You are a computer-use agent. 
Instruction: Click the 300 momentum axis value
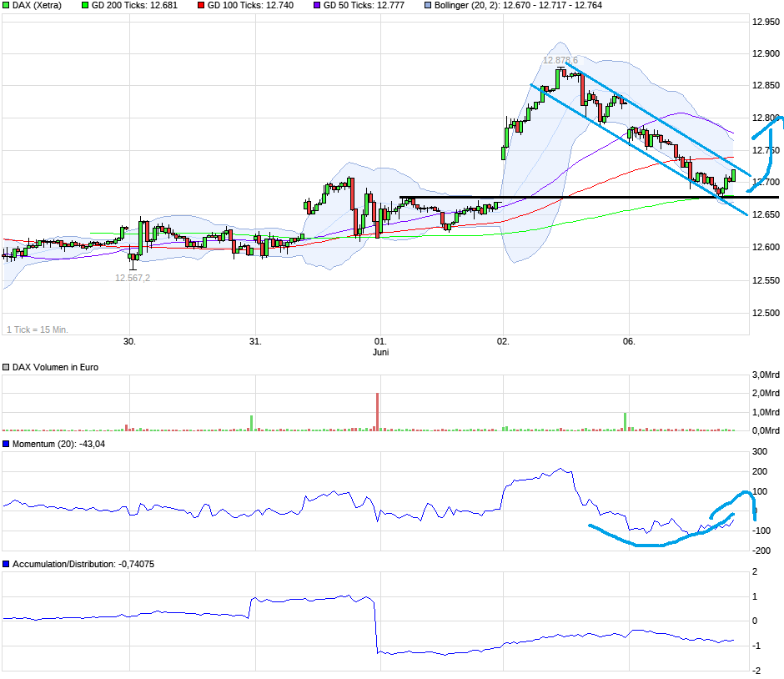tap(760, 451)
